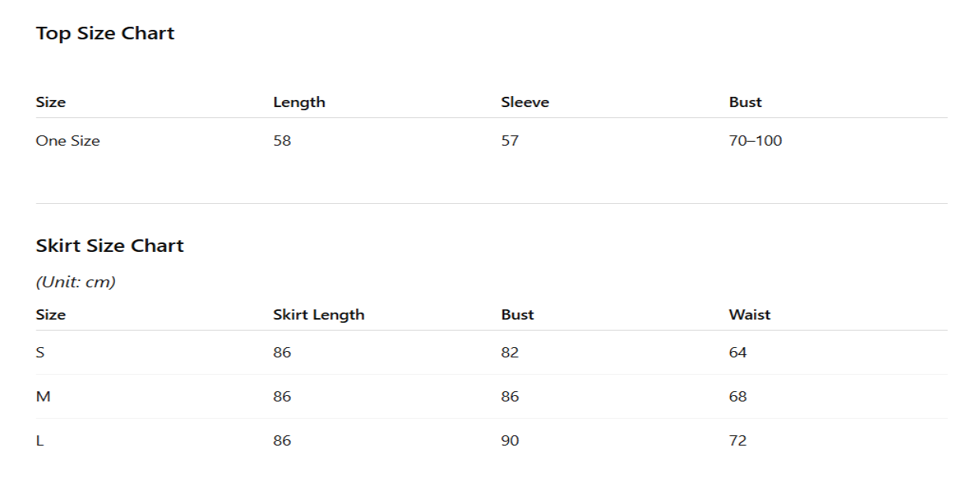980x492 pixels.
Task: Select the Length column header
Action: tap(299, 102)
